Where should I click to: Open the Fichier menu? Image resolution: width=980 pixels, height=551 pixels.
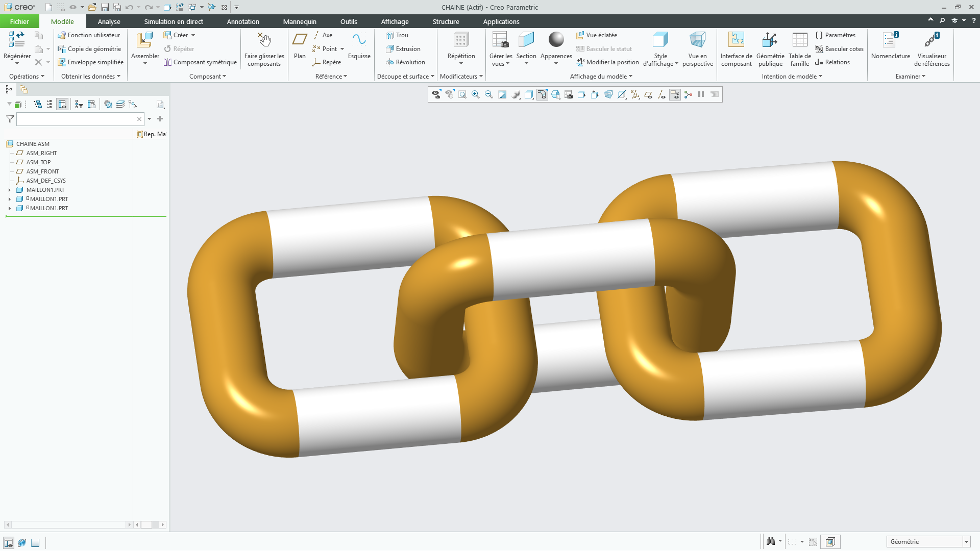pos(19,21)
